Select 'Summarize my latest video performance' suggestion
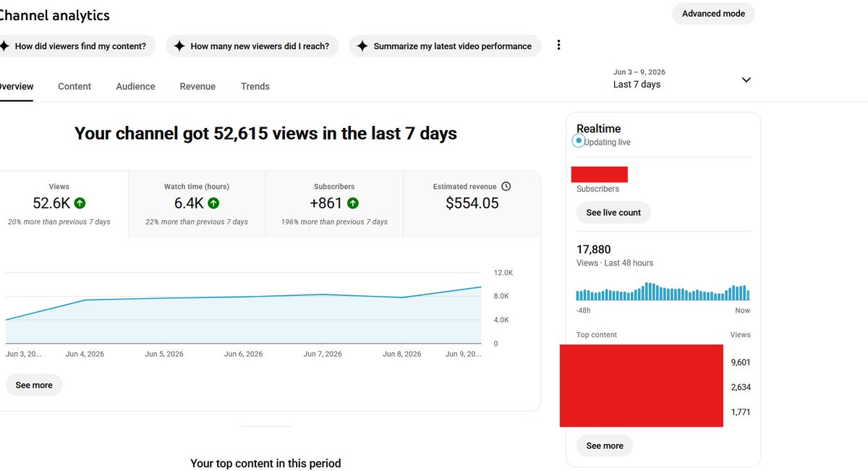Screen dimensions: 868x471 [x=445, y=46]
